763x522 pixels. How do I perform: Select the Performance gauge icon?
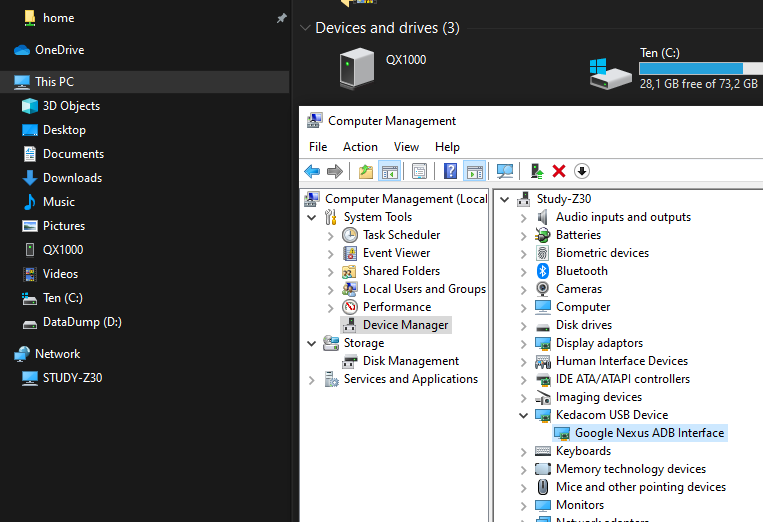point(349,307)
